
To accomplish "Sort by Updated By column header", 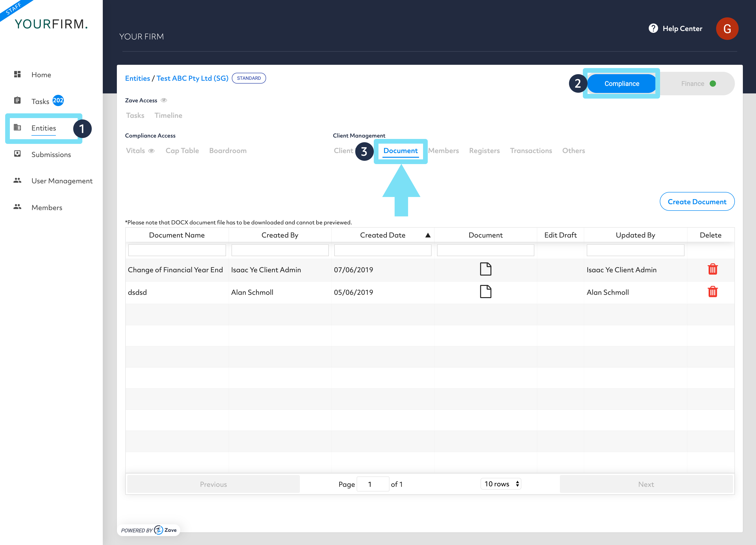I will [x=635, y=235].
